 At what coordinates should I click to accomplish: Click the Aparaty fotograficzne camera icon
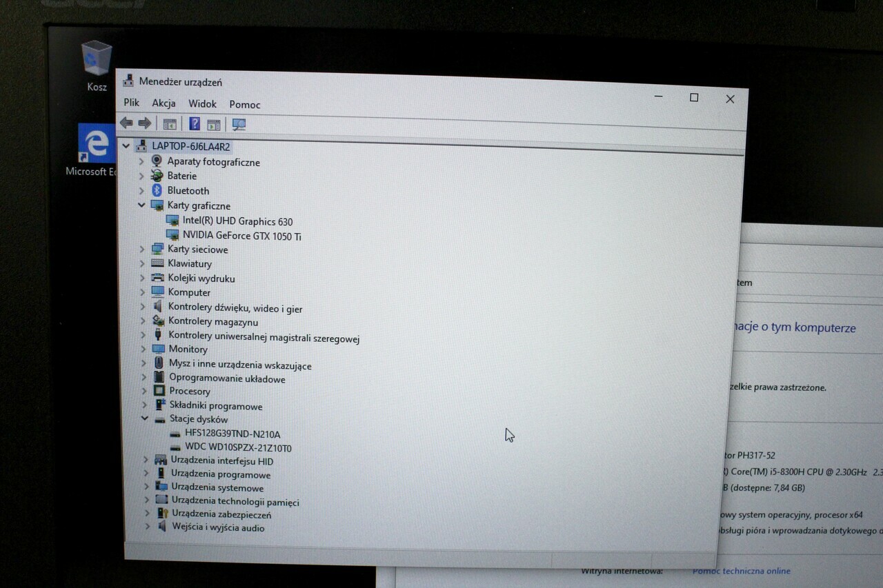pyautogui.click(x=157, y=161)
